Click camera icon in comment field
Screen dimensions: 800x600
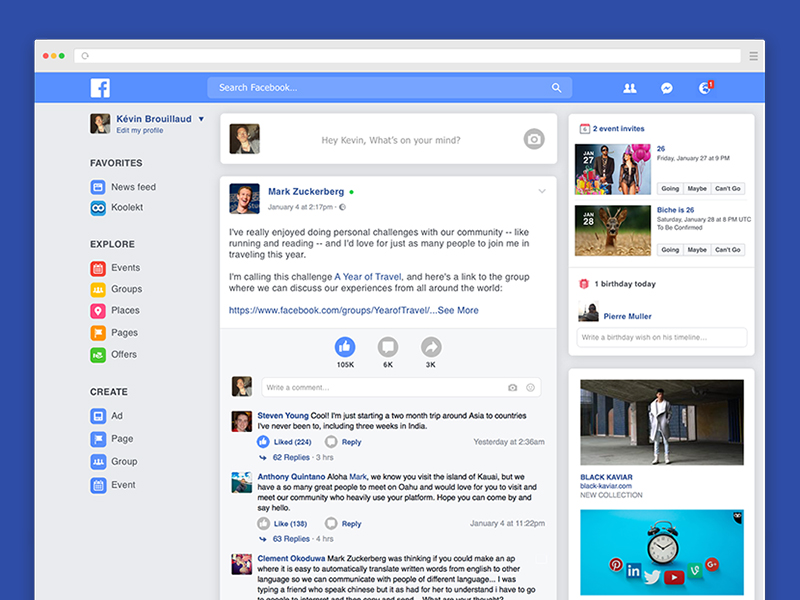click(x=512, y=388)
